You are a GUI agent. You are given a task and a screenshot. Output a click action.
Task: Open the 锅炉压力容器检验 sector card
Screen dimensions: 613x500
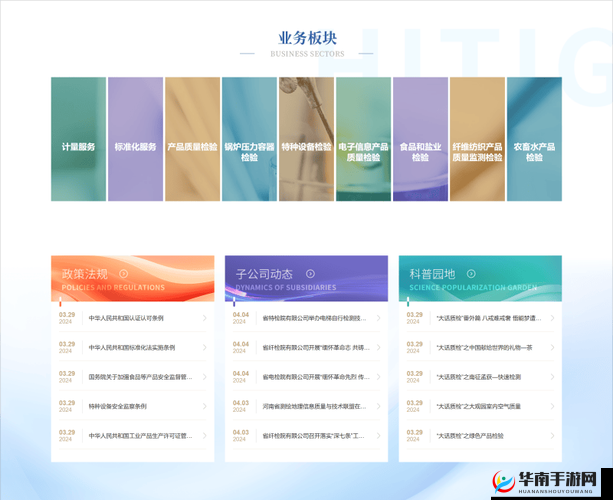[x=249, y=139]
